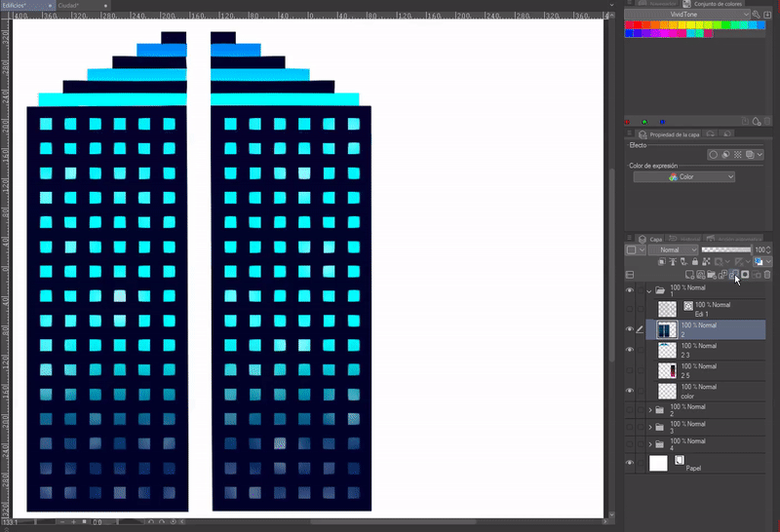Click the Papel white thumbnail

pyautogui.click(x=658, y=463)
